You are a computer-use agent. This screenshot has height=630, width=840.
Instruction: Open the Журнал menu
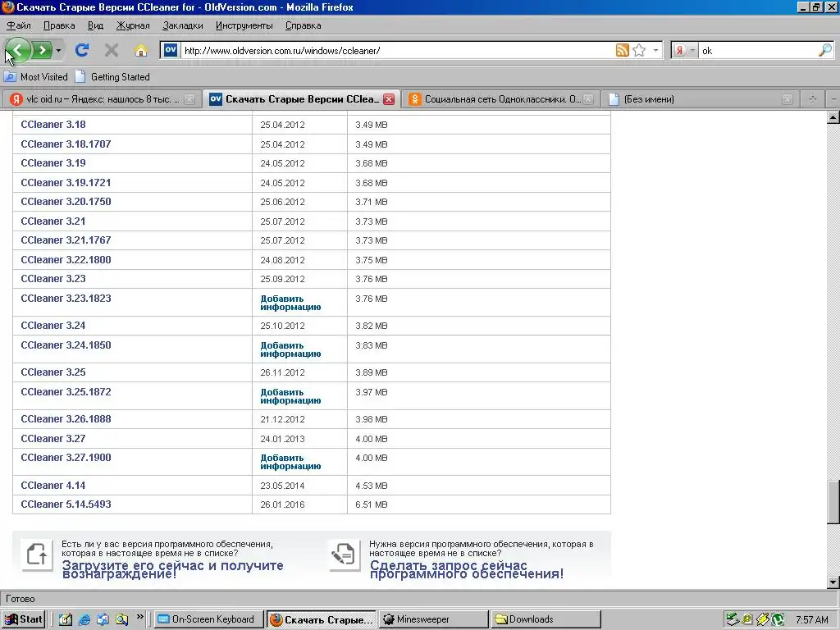tap(133, 25)
